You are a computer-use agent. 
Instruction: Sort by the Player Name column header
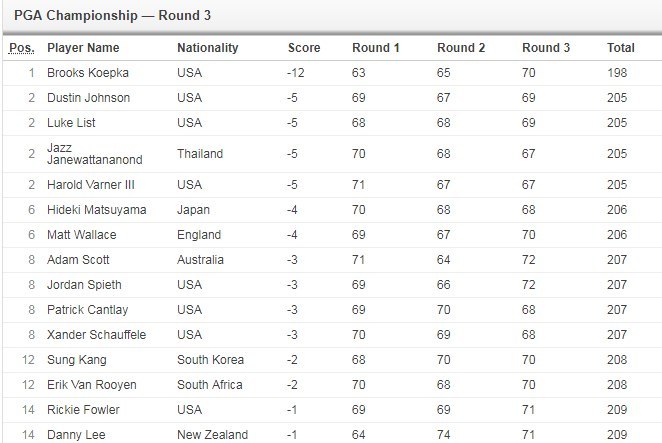83,48
